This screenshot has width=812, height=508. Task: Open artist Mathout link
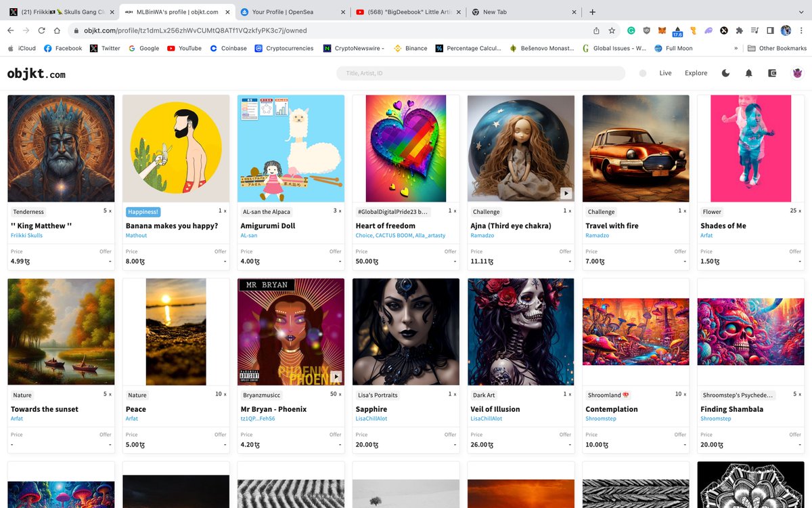point(136,235)
